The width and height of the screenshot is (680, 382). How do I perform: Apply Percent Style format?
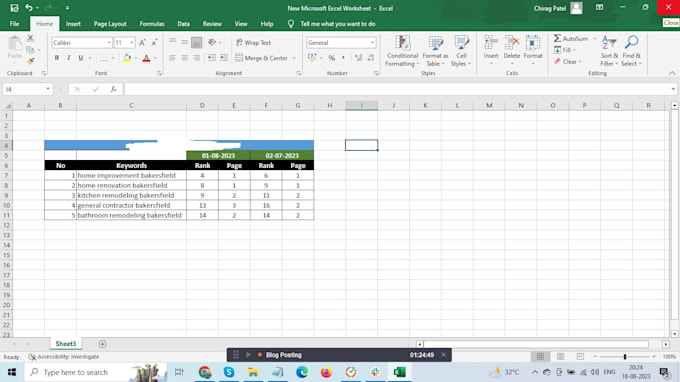coord(332,58)
